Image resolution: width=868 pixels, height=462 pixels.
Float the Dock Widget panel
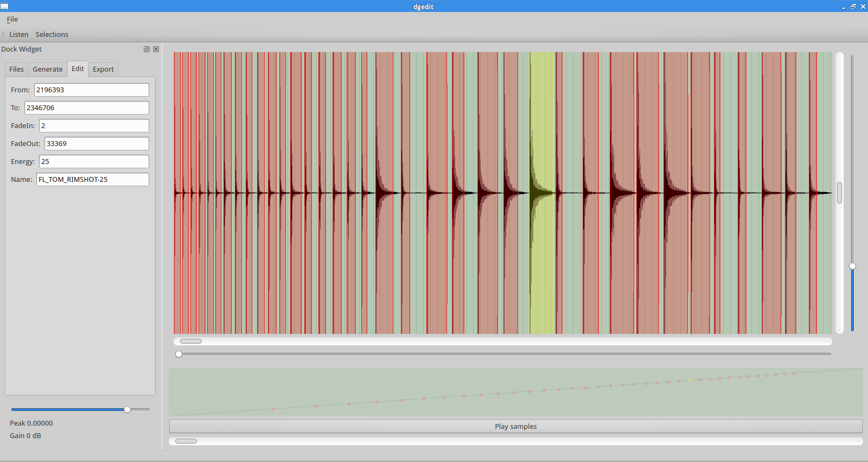point(146,49)
